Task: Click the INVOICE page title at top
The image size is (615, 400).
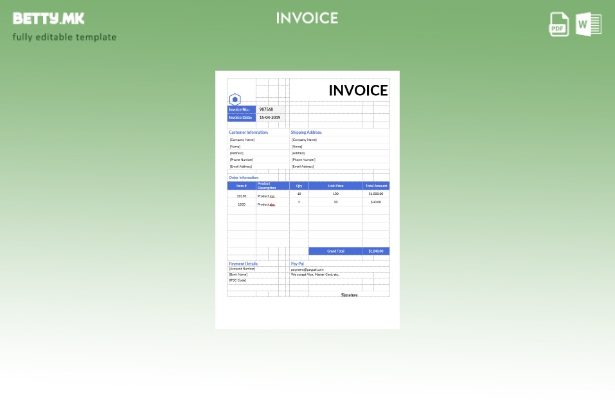Action: (x=307, y=18)
